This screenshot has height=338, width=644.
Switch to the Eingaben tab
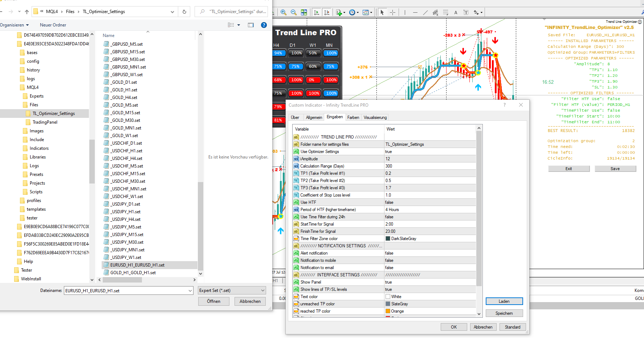pos(335,117)
